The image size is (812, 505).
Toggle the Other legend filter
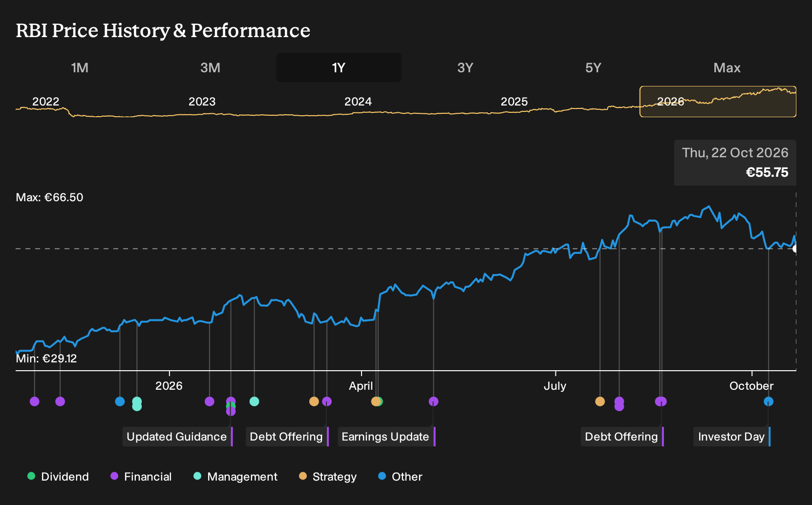[x=400, y=477]
